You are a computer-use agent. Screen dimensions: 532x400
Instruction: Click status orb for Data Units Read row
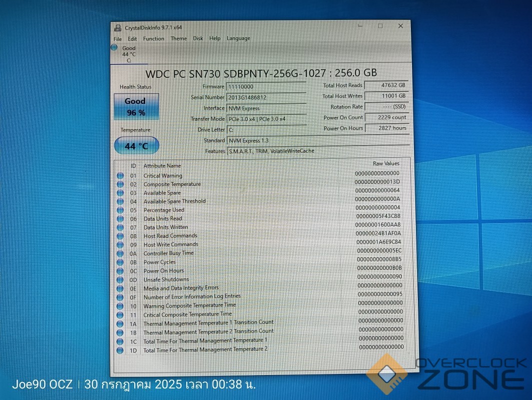[120, 218]
